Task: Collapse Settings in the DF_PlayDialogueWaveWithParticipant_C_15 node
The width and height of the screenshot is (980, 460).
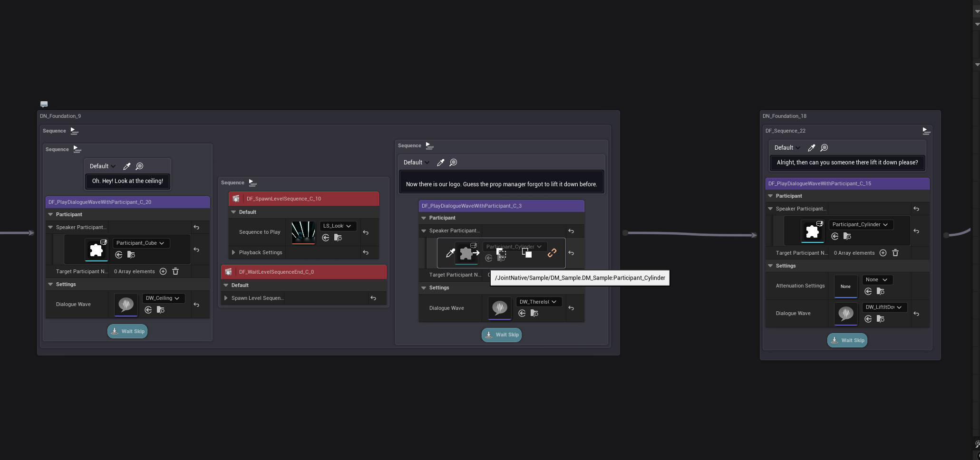Action: point(770,266)
